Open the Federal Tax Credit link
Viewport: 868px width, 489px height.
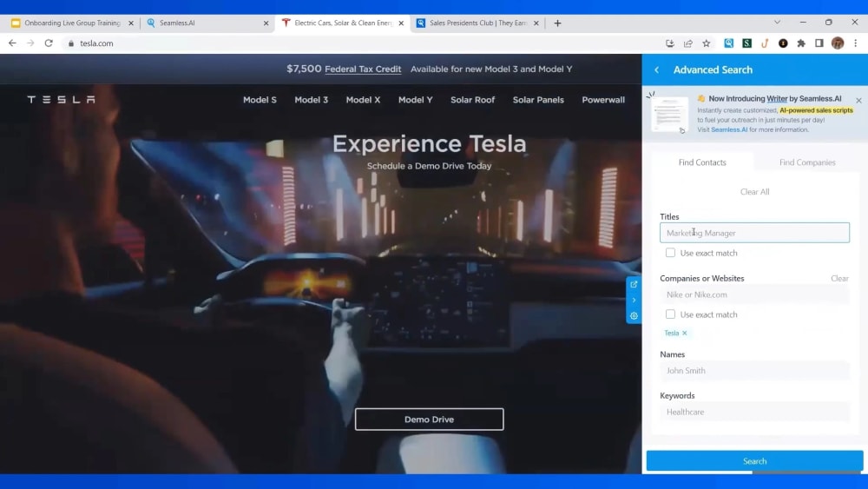pos(363,69)
